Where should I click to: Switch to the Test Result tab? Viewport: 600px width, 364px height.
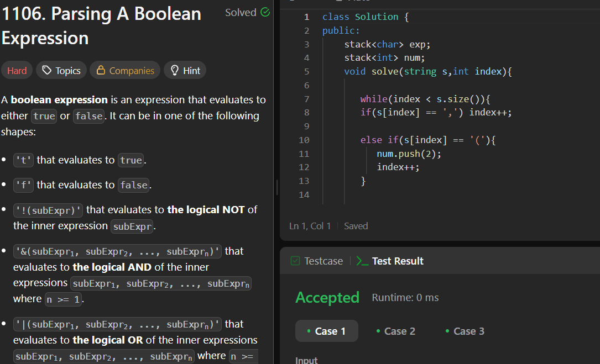[x=390, y=261]
